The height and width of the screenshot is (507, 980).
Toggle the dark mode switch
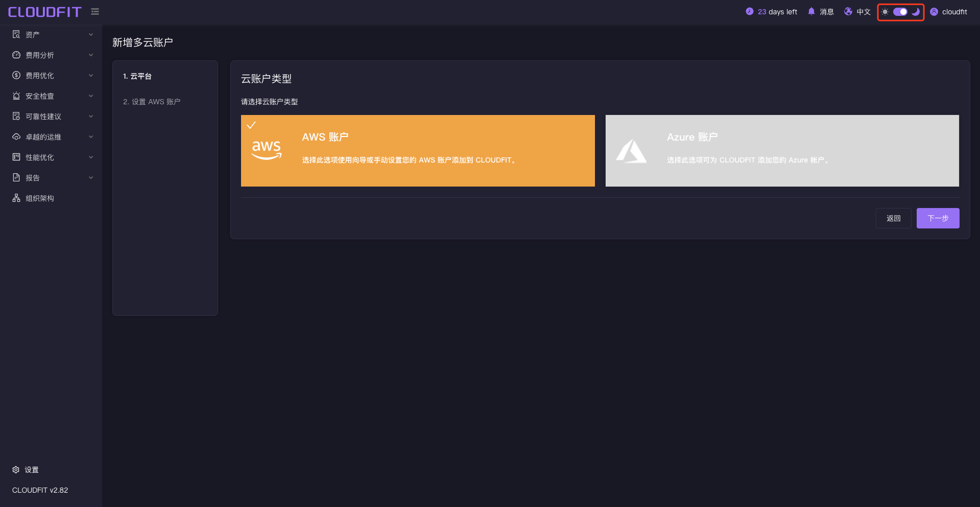pos(900,12)
